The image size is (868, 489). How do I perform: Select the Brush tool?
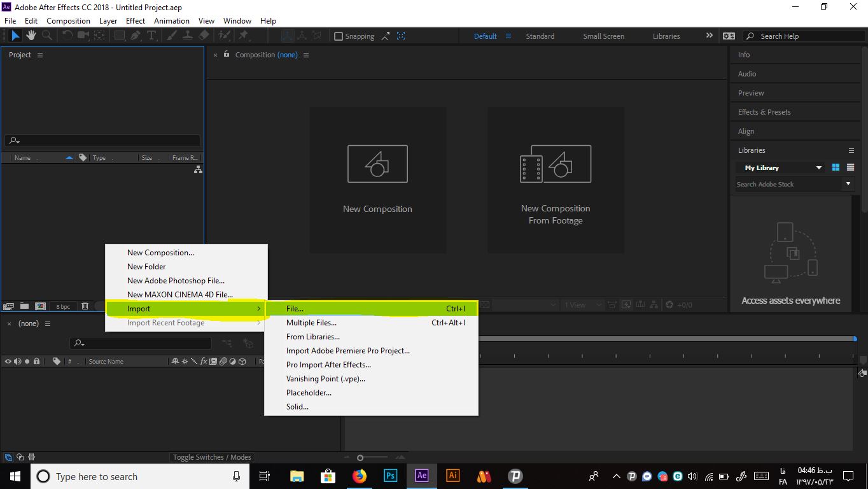pos(172,36)
